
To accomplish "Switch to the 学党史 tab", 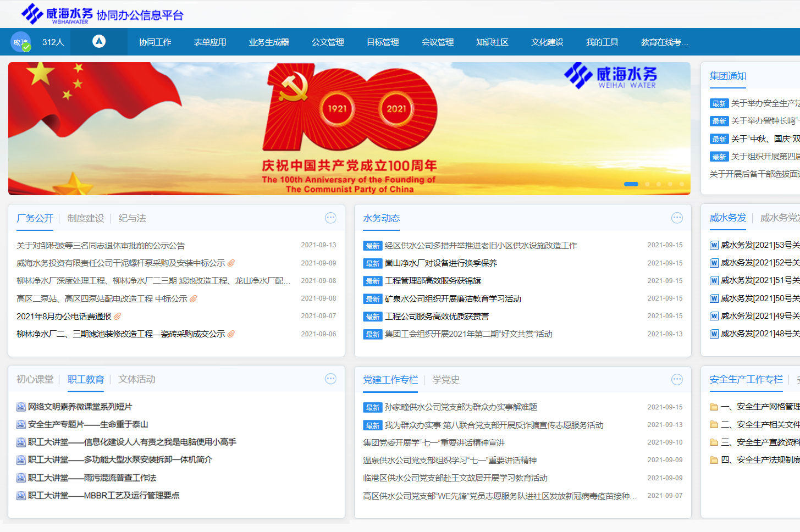I will [x=446, y=380].
